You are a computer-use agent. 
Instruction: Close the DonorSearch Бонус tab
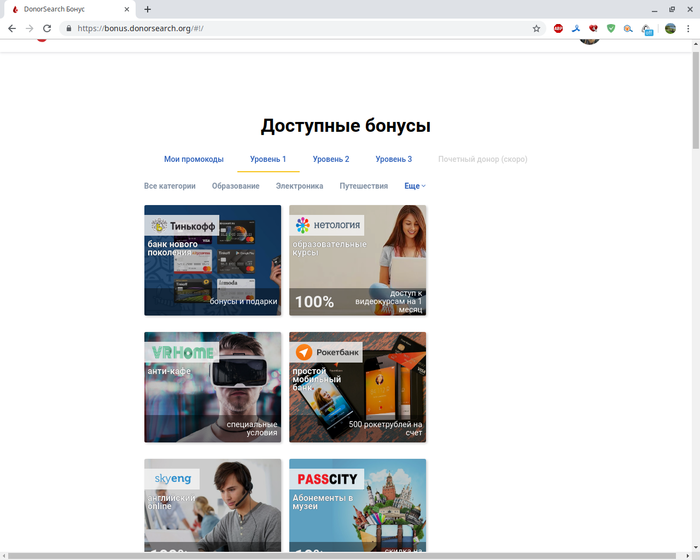pyautogui.click(x=127, y=9)
